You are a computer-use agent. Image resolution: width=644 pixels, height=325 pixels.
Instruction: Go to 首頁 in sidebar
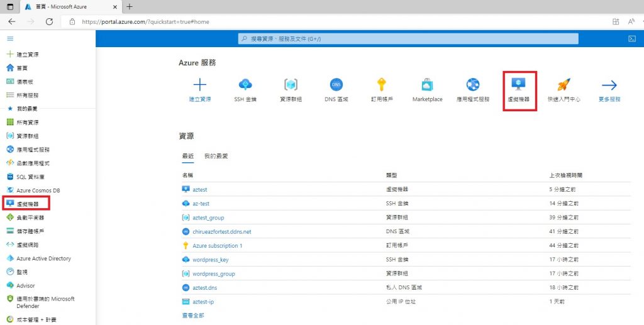pyautogui.click(x=22, y=68)
